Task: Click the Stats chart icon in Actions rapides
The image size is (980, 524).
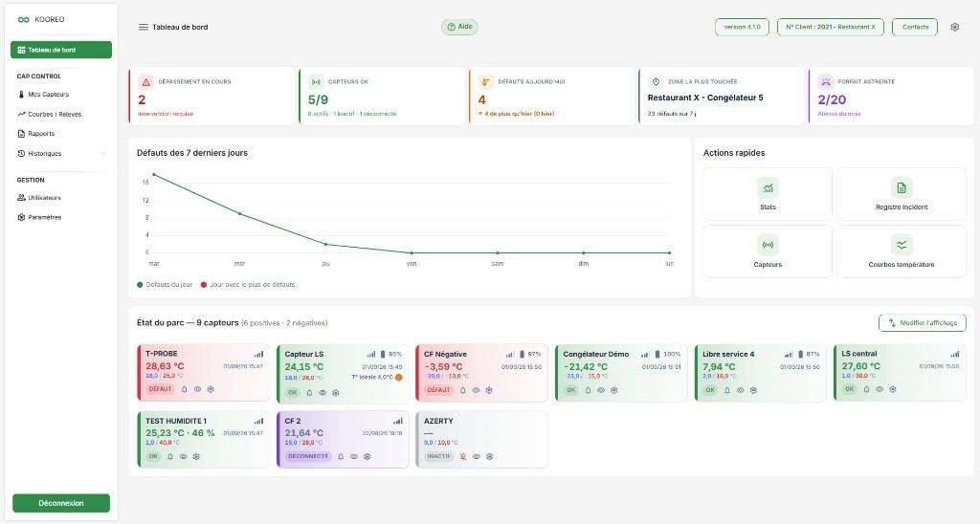Action: pyautogui.click(x=768, y=188)
